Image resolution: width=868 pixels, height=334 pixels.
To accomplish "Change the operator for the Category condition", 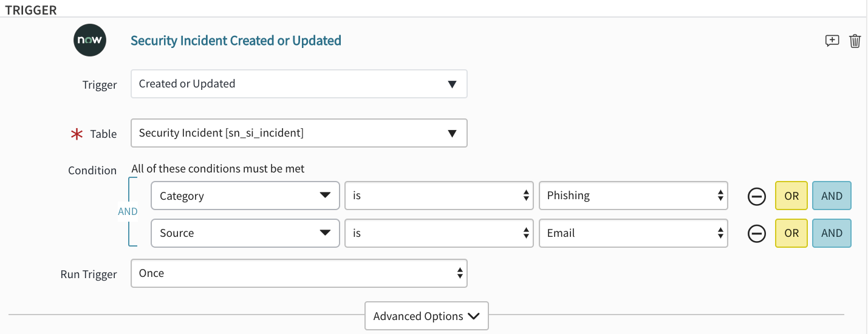I will [x=439, y=196].
